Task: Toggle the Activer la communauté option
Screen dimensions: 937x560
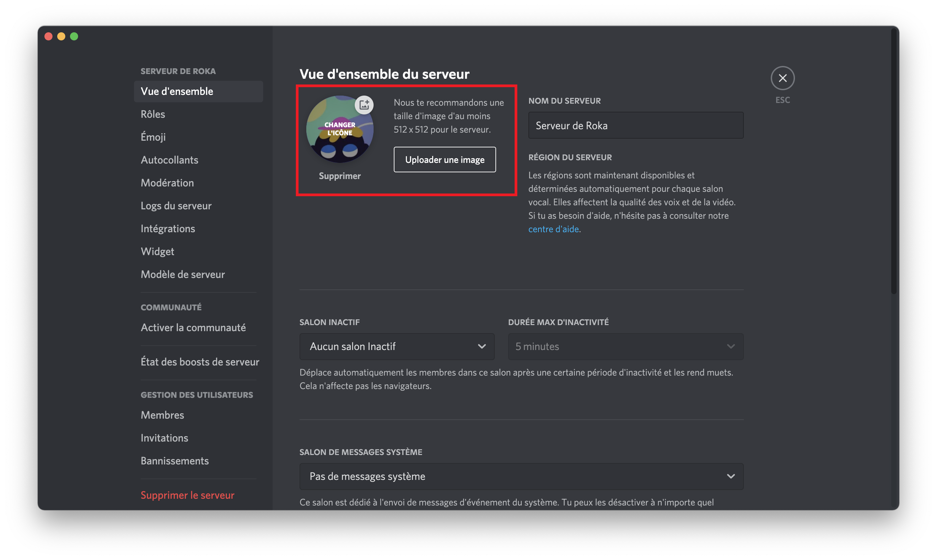Action: click(193, 327)
